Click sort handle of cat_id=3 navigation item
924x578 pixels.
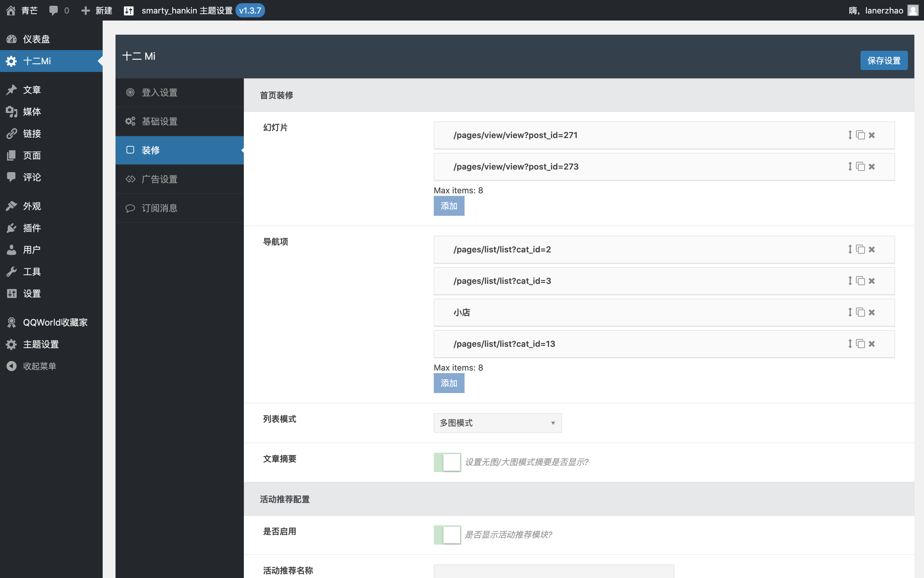point(850,281)
